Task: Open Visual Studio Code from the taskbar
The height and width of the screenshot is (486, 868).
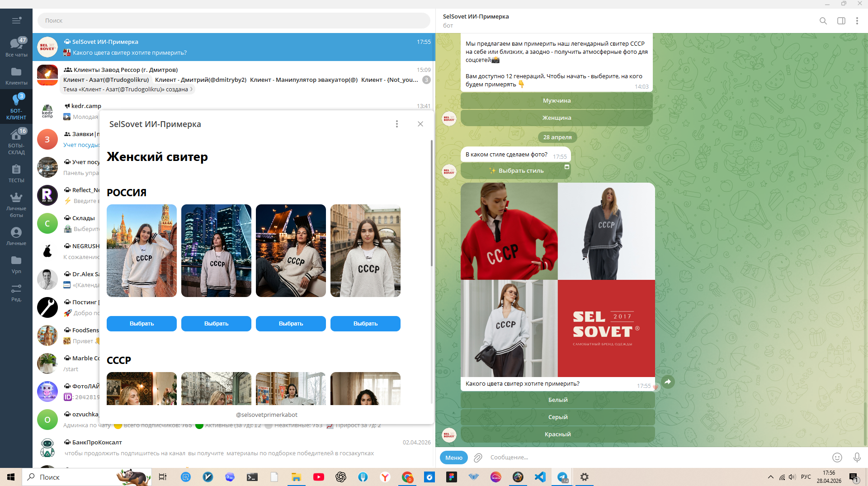Action: pos(540,477)
